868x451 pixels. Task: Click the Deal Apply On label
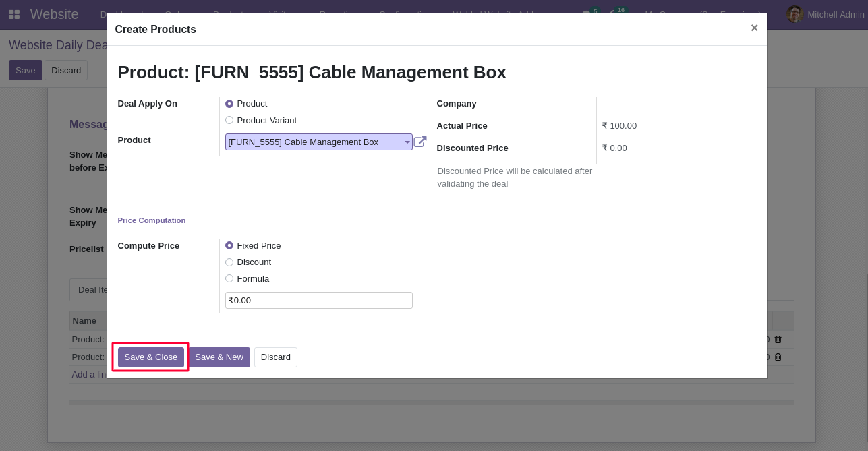click(x=148, y=104)
